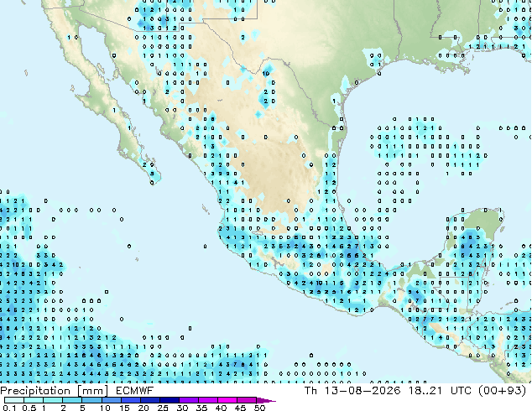Click the '18..21' time range text
Viewport: 532px width, 411px height.
425,391
